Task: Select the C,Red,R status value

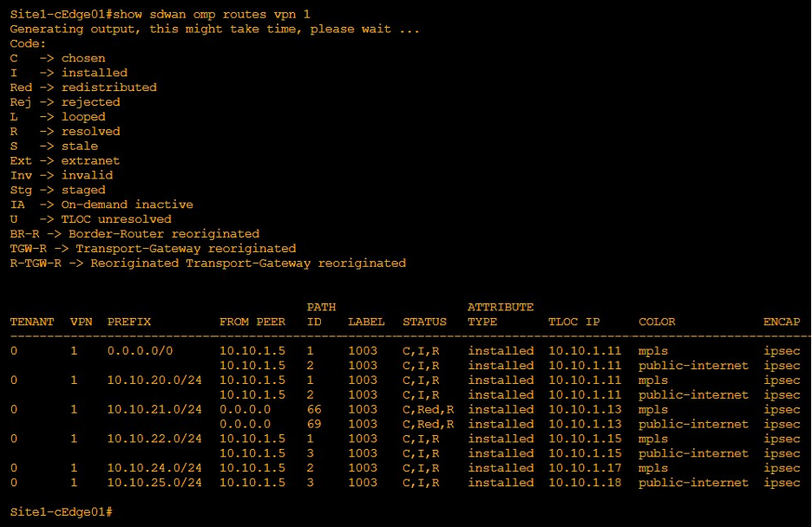Action: pyautogui.click(x=430, y=409)
